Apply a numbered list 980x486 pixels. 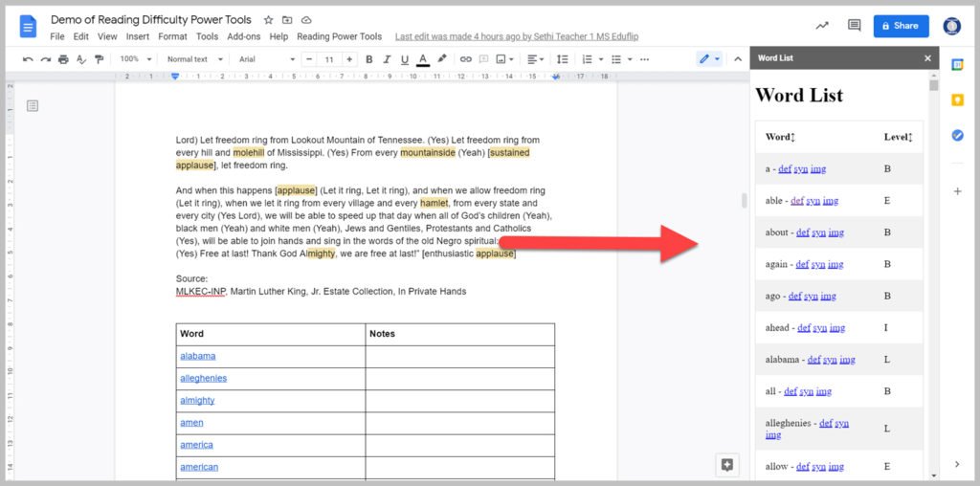click(587, 59)
